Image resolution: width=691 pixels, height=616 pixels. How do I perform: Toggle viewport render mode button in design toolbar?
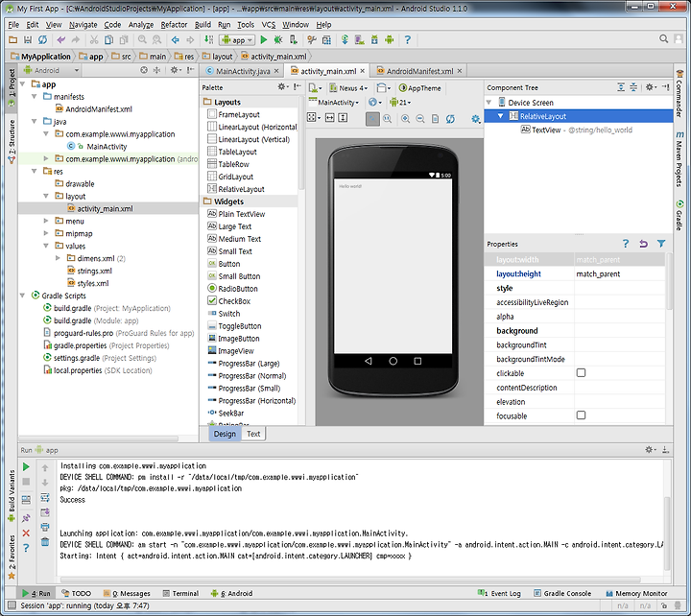click(x=312, y=118)
